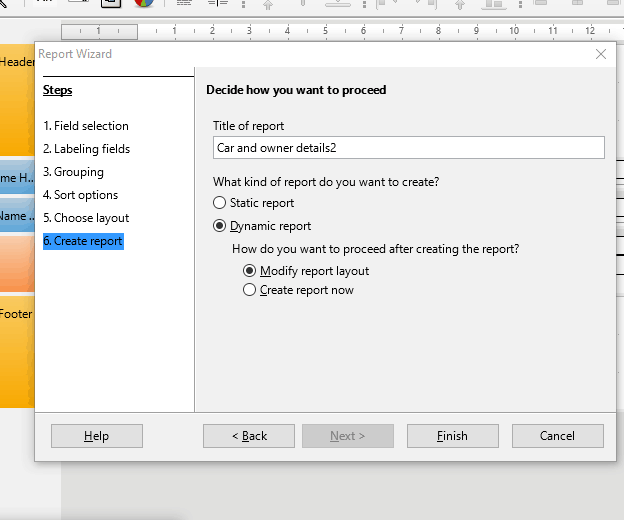624x520 pixels.
Task: Open Help for the Report Wizard
Action: (x=97, y=436)
